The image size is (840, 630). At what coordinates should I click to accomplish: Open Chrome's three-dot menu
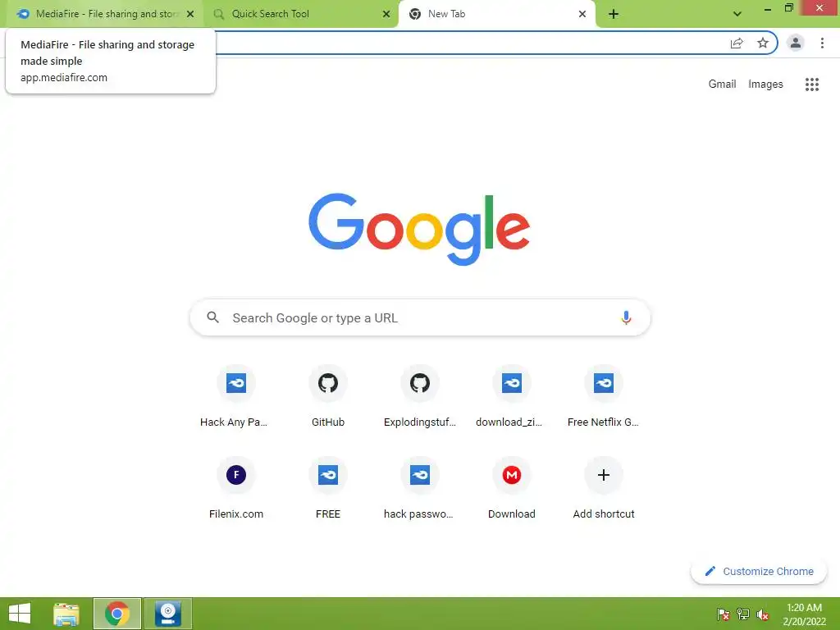click(822, 43)
